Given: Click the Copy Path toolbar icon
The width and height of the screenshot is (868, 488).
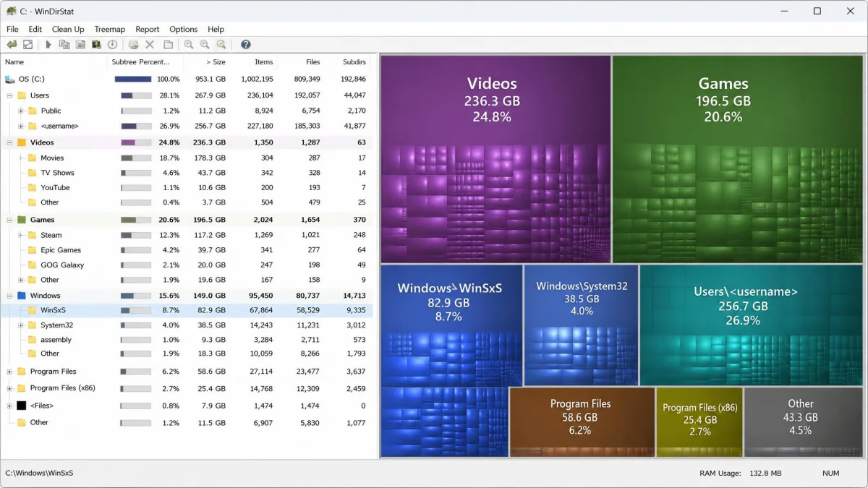Looking at the screenshot, I should (64, 45).
